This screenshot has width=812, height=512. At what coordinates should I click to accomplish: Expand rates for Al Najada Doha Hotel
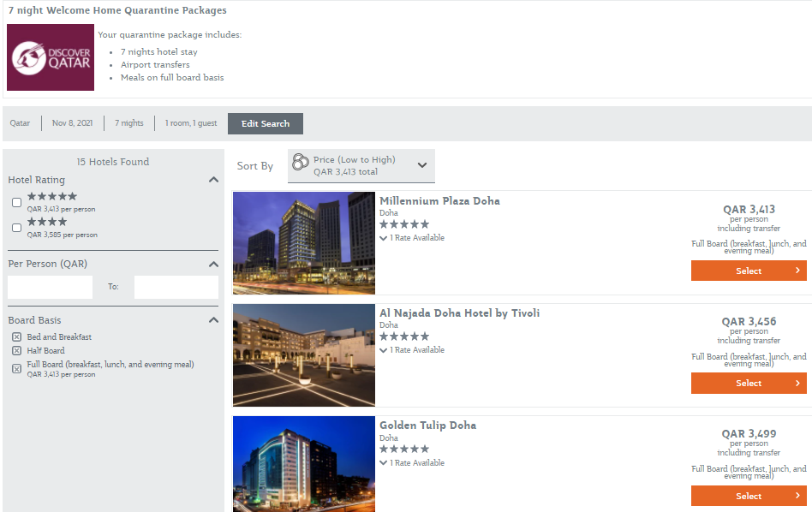412,350
